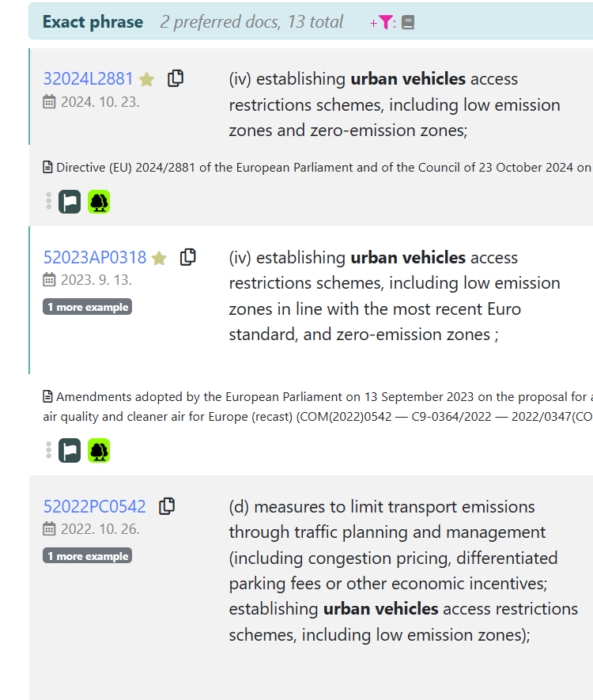Viewport: 593px width, 700px height.
Task: Expand "1 more example" under 52022PC0542
Action: pyautogui.click(x=87, y=556)
